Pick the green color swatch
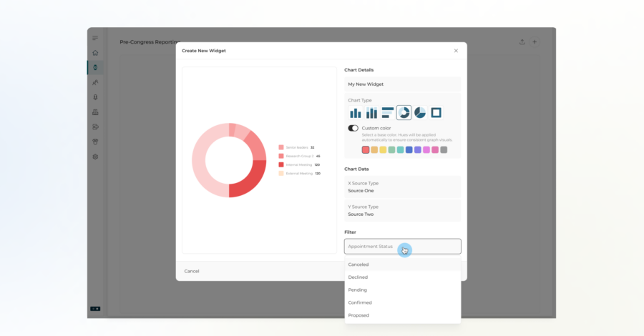This screenshot has width=644, height=336. click(x=392, y=149)
